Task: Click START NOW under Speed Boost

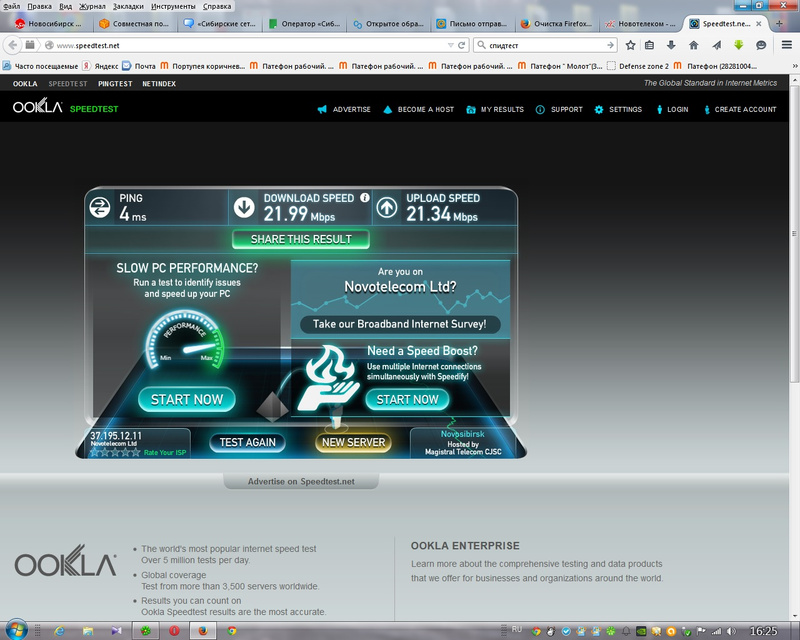Action: [407, 399]
